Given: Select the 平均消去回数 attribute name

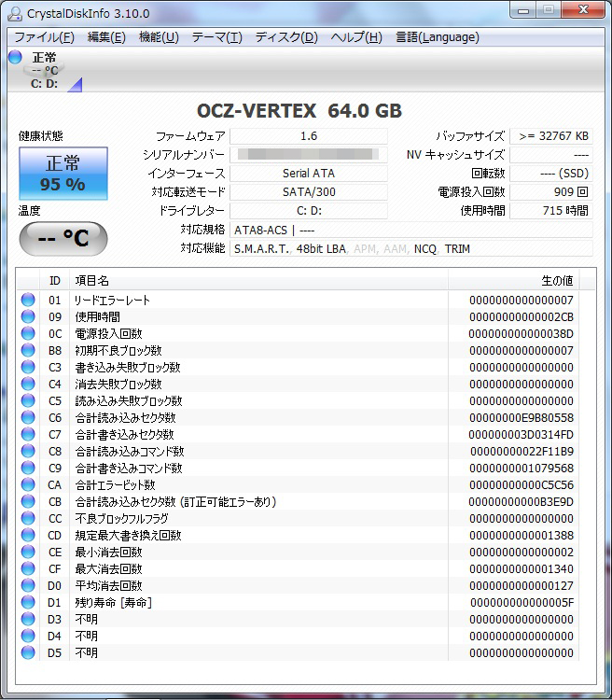Looking at the screenshot, I should (108, 586).
